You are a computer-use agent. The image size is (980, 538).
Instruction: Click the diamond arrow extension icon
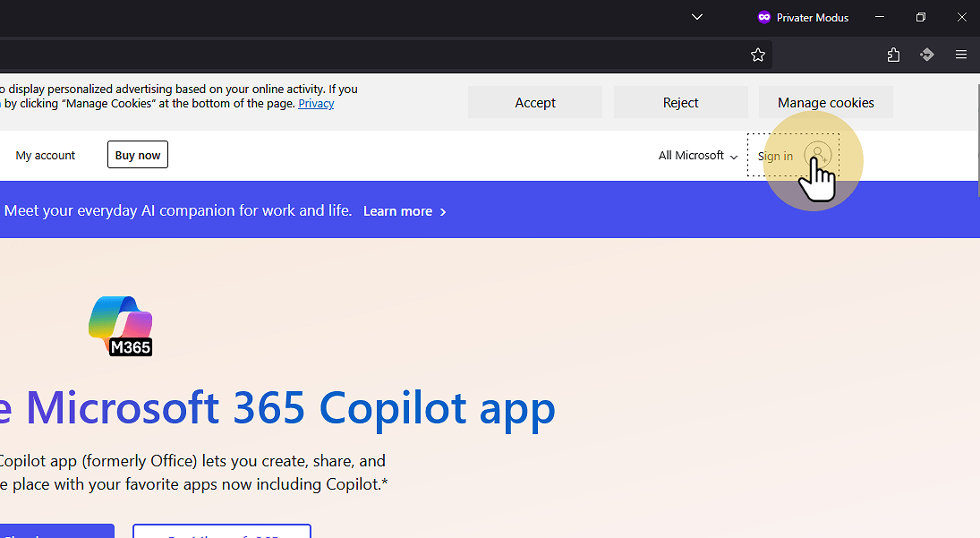point(927,55)
